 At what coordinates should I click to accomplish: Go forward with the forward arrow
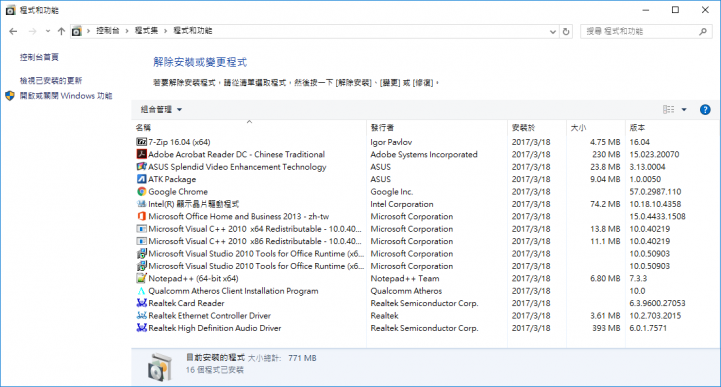tap(32, 31)
